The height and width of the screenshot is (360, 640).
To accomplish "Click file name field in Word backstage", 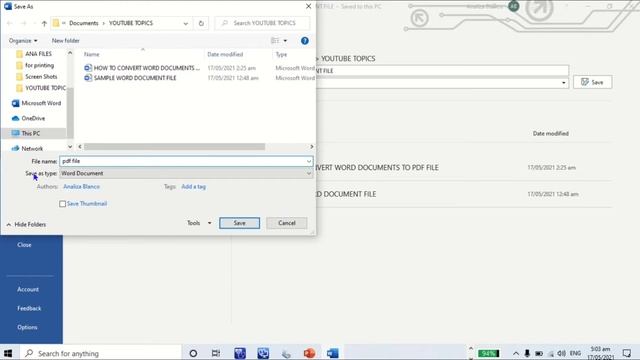I will pyautogui.click(x=442, y=71).
